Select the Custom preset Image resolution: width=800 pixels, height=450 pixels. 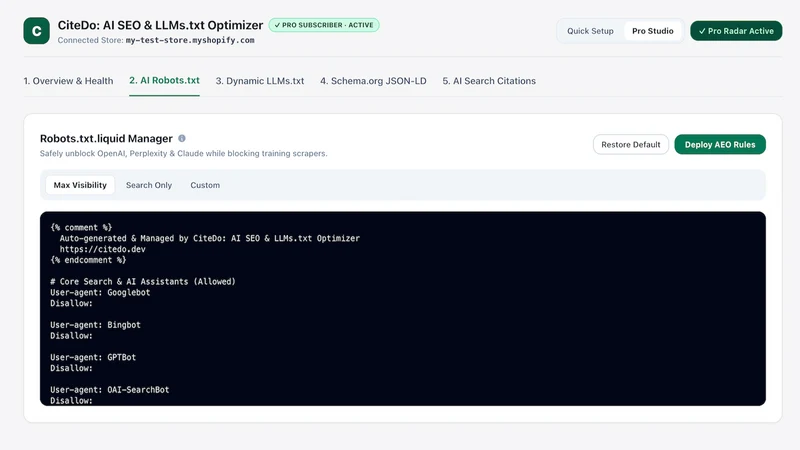click(205, 185)
